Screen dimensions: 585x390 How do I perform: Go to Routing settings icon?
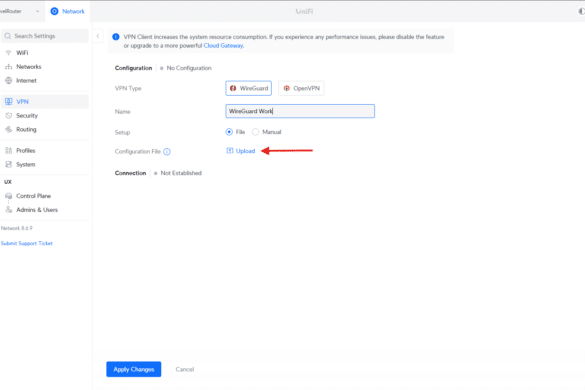click(8, 130)
